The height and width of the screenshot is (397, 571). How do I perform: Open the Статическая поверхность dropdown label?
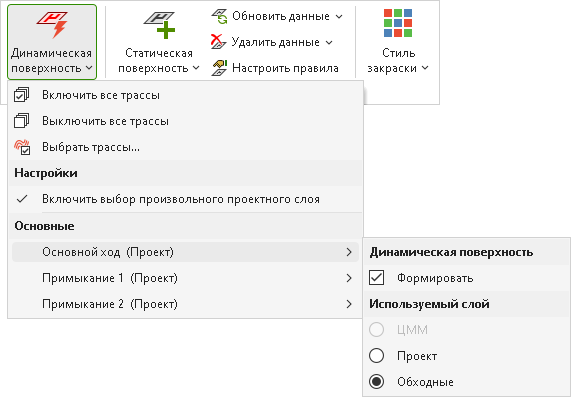tap(159, 60)
